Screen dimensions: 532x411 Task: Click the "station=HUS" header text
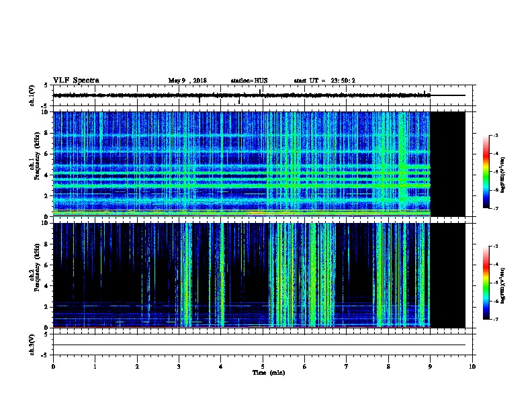click(249, 81)
